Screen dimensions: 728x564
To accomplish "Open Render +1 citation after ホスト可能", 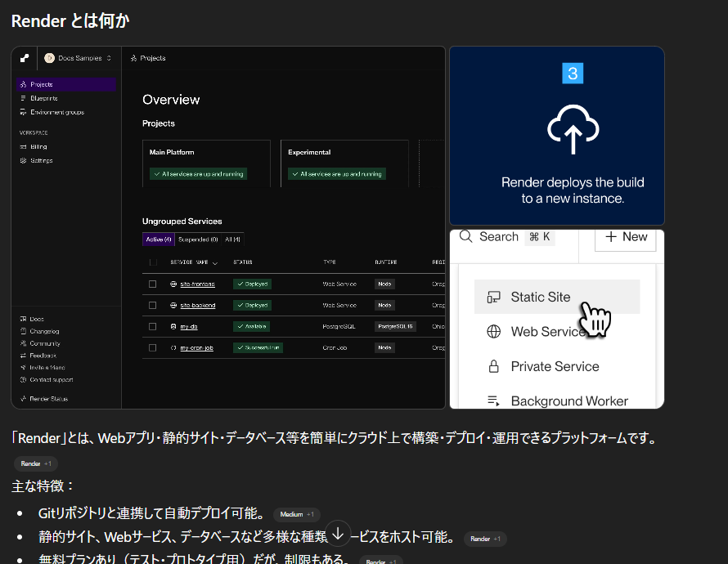I will tap(485, 539).
